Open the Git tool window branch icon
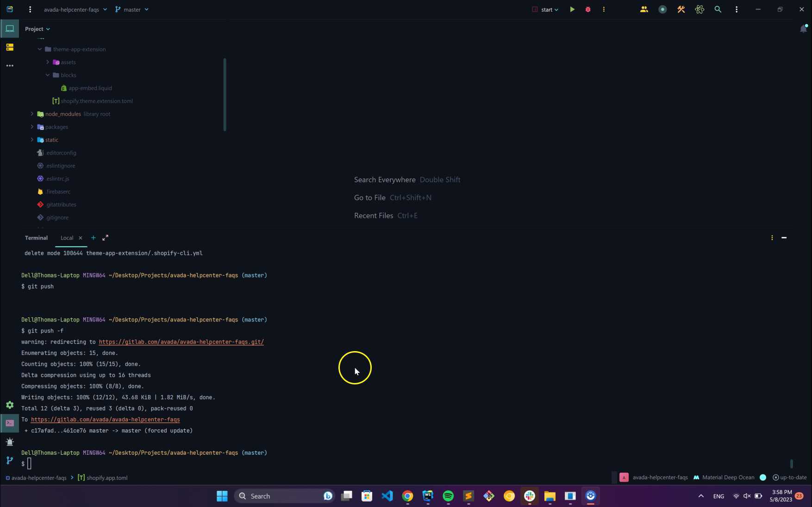 [x=9, y=461]
